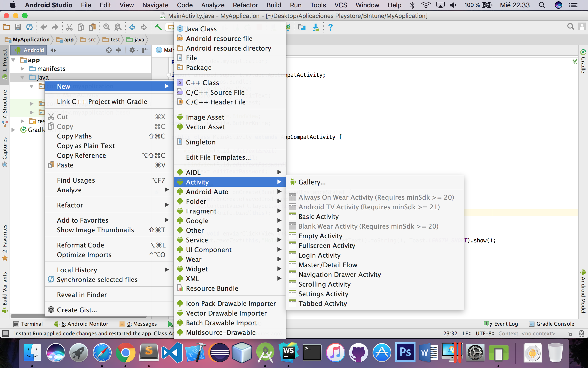Click the Hide Project panel icon
Screen dimensions: 588x368
[145, 50]
